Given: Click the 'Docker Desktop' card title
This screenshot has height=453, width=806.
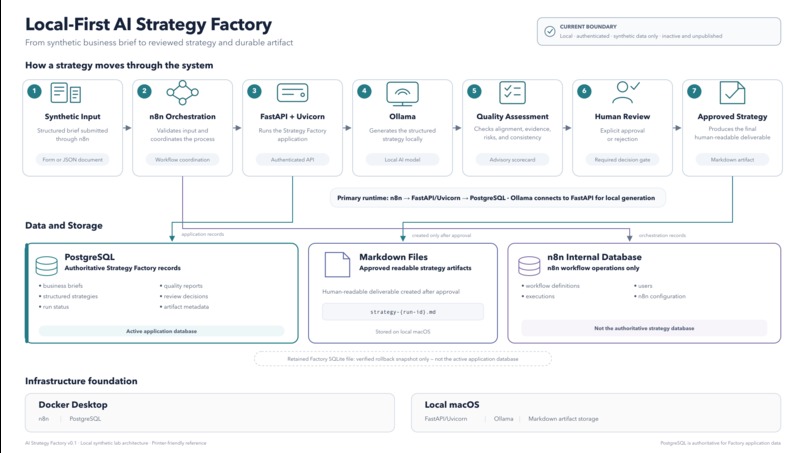Looking at the screenshot, I should (x=73, y=405).
